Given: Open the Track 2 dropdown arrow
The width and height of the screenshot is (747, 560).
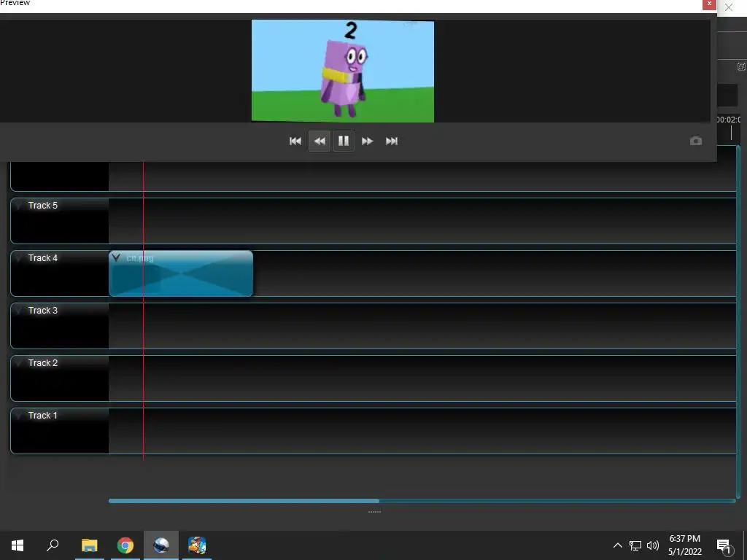Looking at the screenshot, I should pos(19,363).
